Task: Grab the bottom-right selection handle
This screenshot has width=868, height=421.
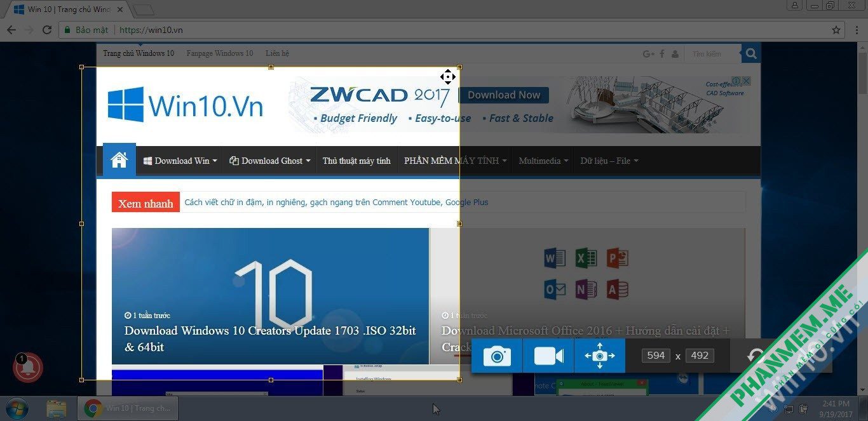Action: click(x=459, y=380)
